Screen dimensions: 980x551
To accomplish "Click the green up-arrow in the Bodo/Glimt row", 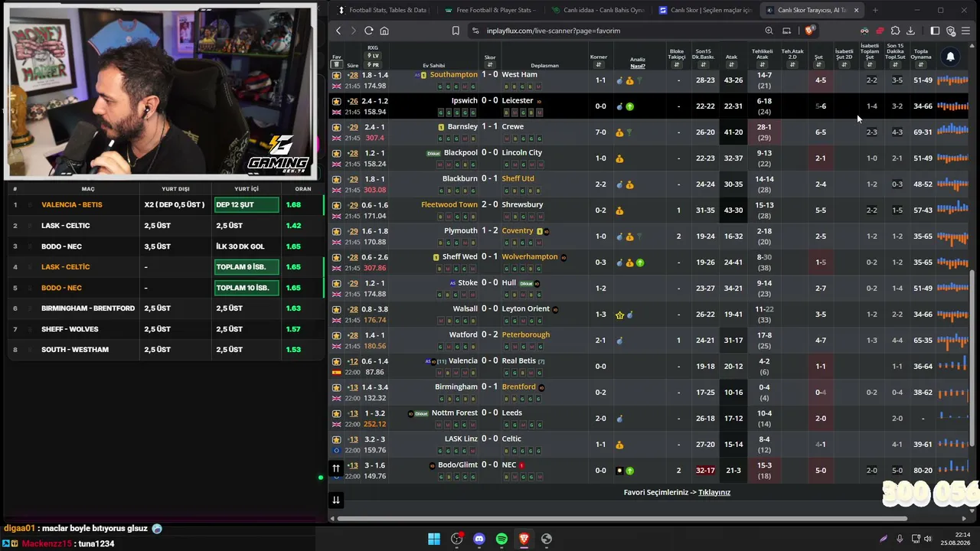I will [629, 471].
